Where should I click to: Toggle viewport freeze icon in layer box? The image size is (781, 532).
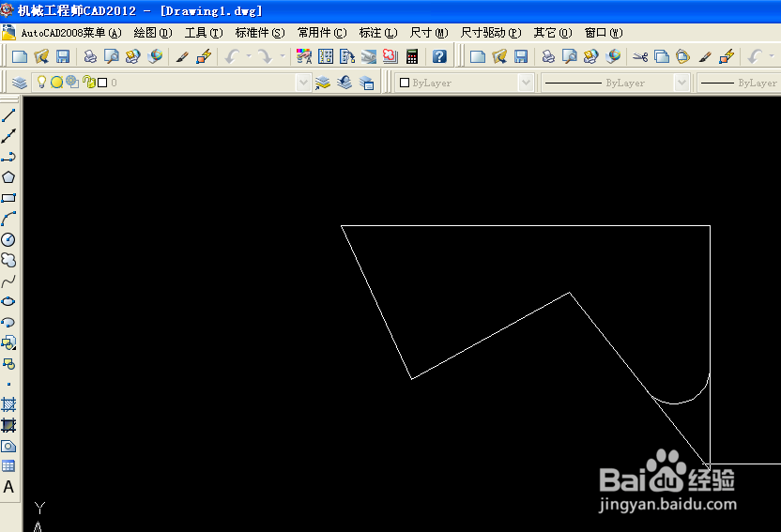[72, 83]
